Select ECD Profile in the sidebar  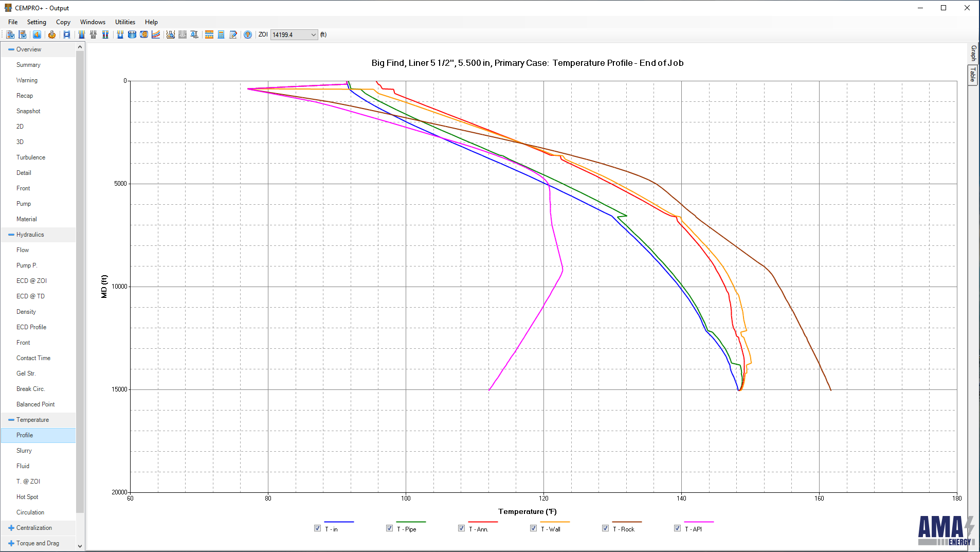[31, 327]
